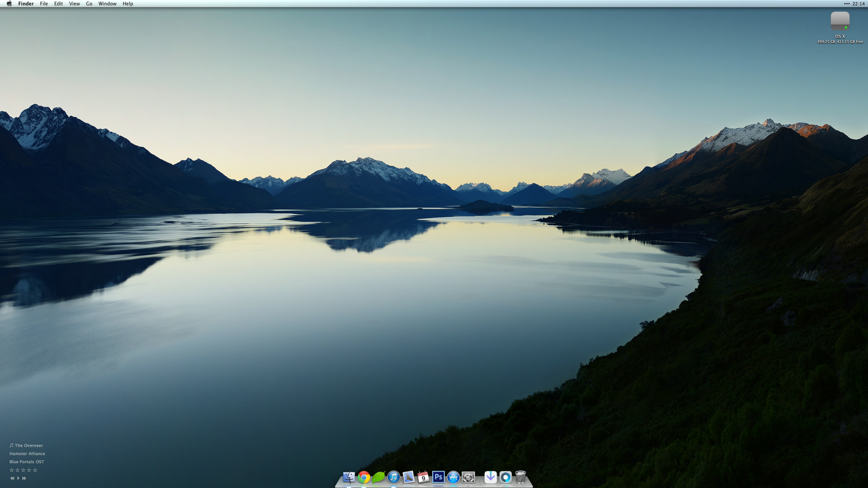Open the View menu
Image resolution: width=868 pixels, height=488 pixels.
[x=74, y=3]
